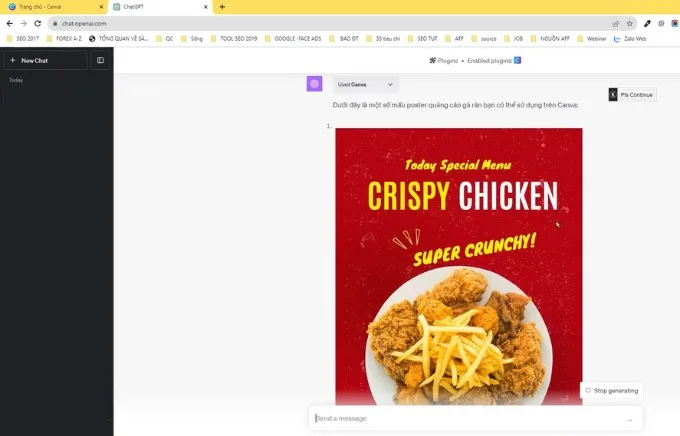This screenshot has width=680, height=436.
Task: Go back using the browser back arrow
Action: [x=10, y=23]
